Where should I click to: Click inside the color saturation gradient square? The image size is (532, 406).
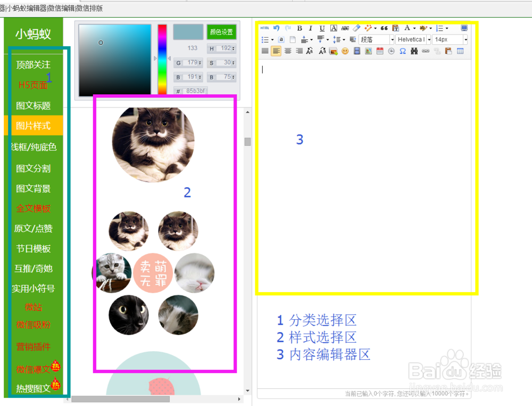click(x=115, y=60)
